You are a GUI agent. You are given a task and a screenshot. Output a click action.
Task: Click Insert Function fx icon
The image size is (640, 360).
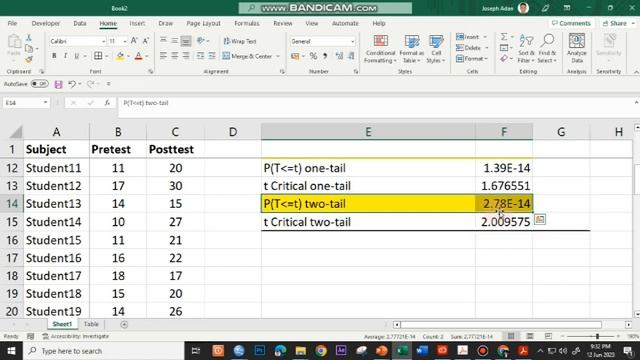[107, 103]
